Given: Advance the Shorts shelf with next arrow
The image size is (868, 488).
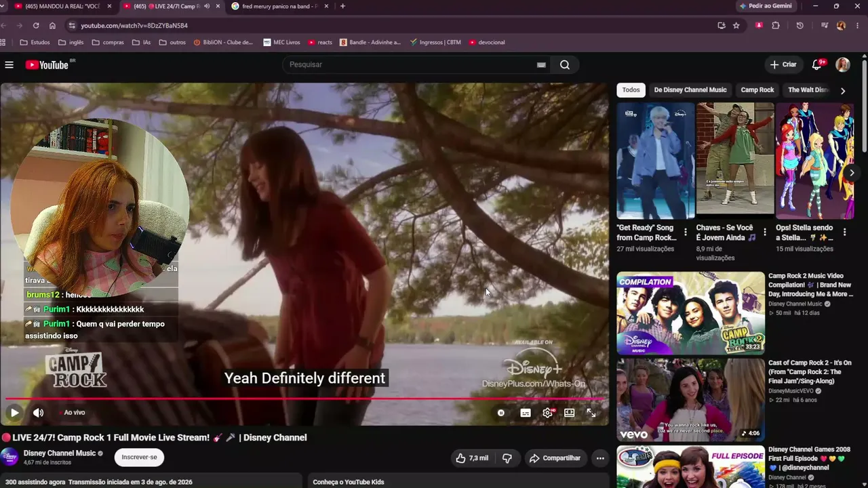Looking at the screenshot, I should coord(852,173).
